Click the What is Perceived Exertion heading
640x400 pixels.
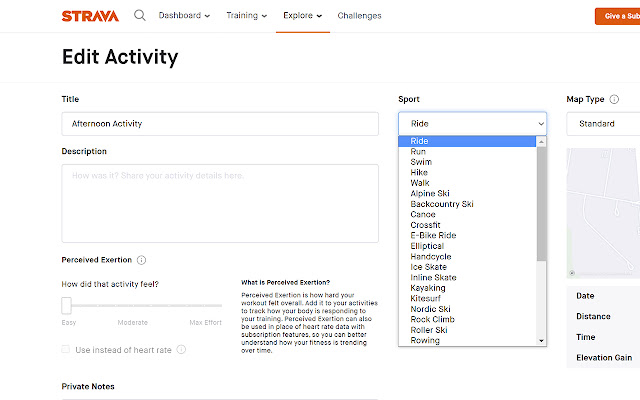(285, 282)
